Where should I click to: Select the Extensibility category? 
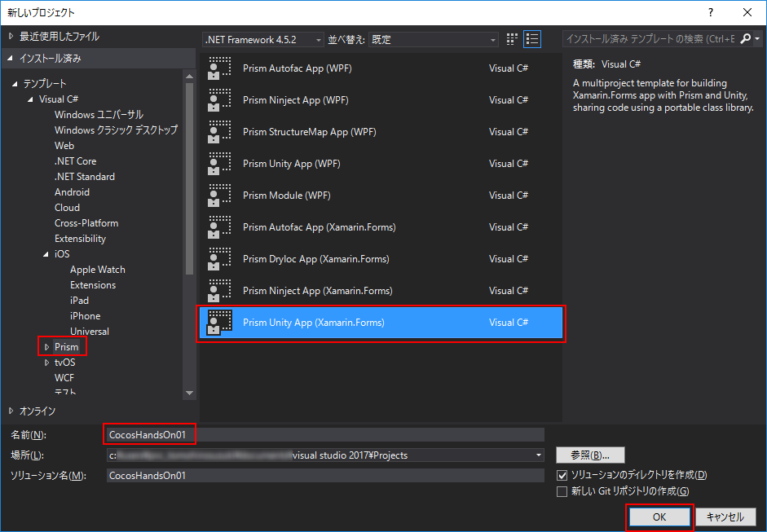80,239
